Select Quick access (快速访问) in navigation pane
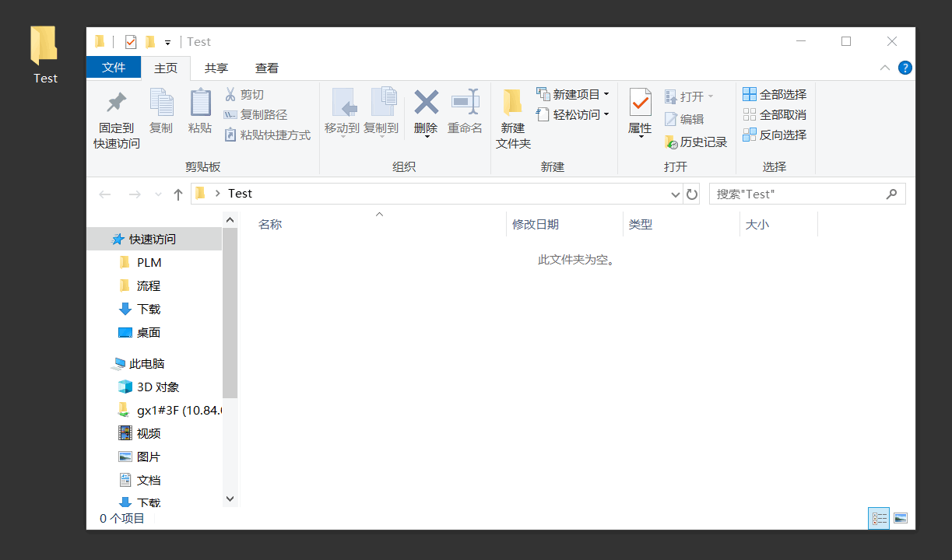Screen dimensions: 952x560 pyautogui.click(x=154, y=239)
